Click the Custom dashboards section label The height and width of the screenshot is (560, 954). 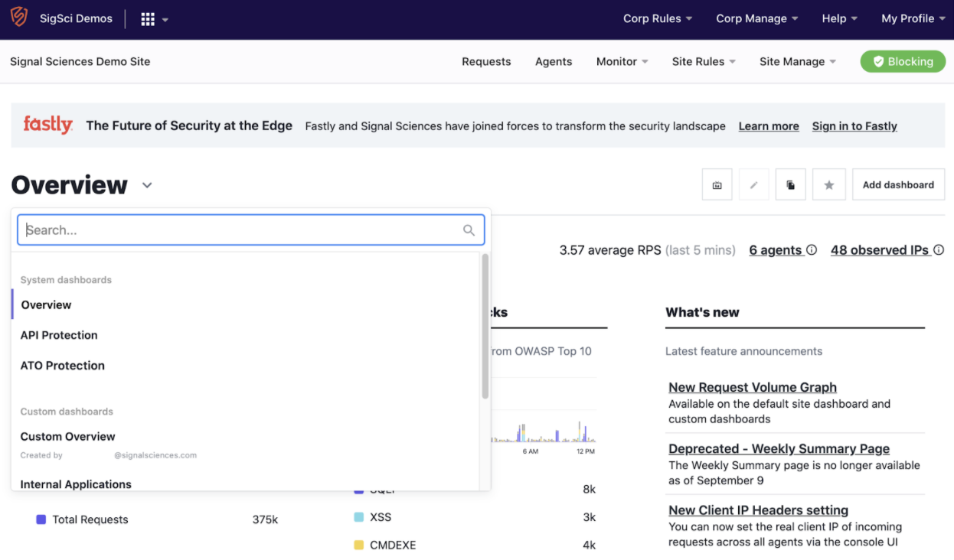67,412
